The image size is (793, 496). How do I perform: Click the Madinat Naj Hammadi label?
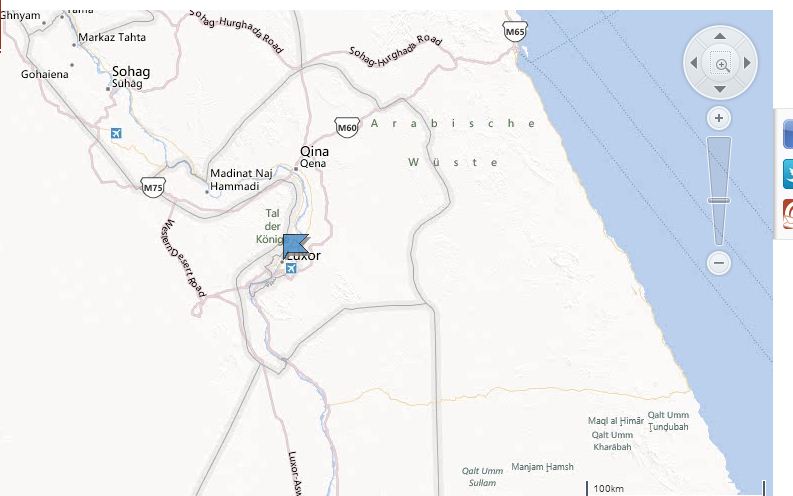pos(241,179)
